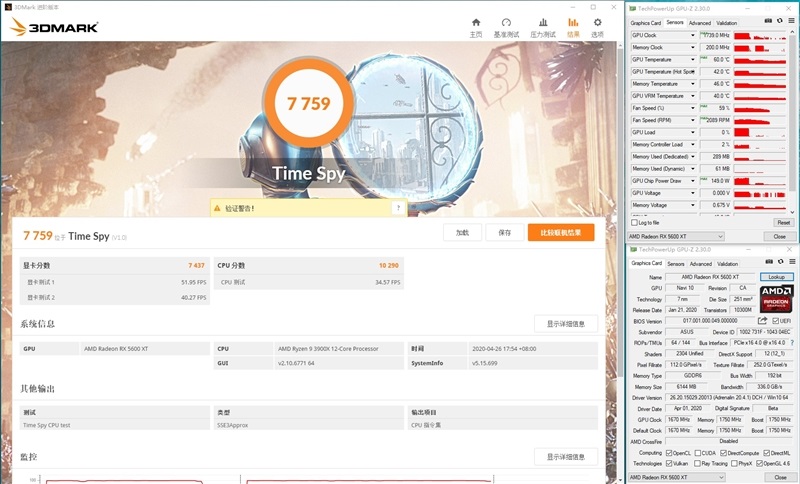The height and width of the screenshot is (484, 800).
Task: Toggle the DirectCompute checkbox
Action: [x=723, y=453]
